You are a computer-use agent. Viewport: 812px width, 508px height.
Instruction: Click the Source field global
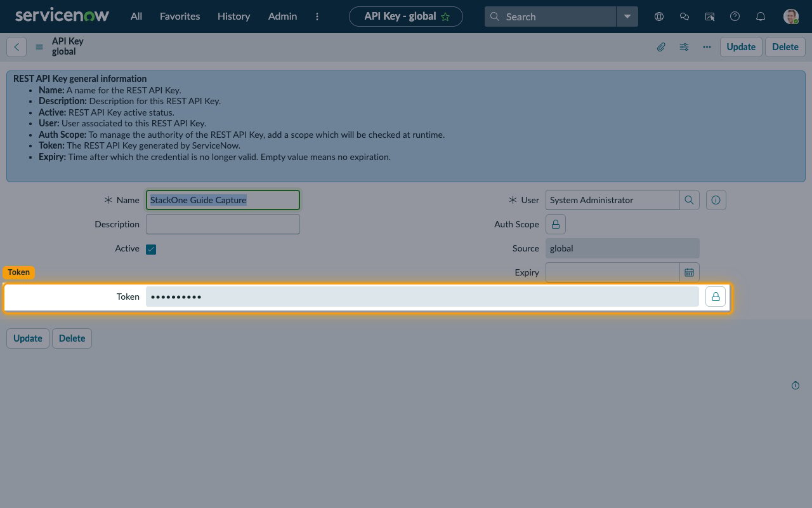[x=622, y=248]
